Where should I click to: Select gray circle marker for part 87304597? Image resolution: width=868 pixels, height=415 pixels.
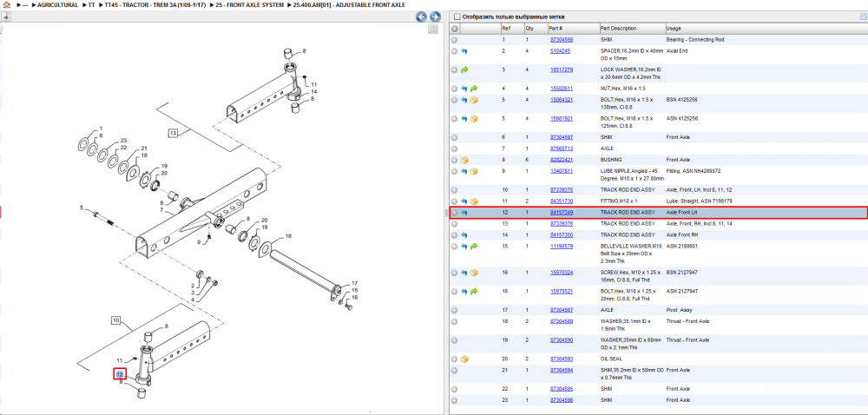pyautogui.click(x=455, y=137)
